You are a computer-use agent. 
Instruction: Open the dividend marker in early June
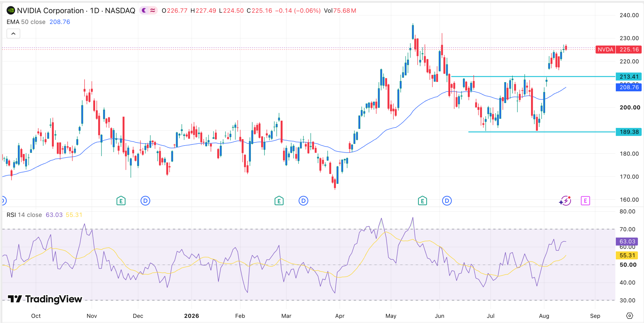coord(447,201)
